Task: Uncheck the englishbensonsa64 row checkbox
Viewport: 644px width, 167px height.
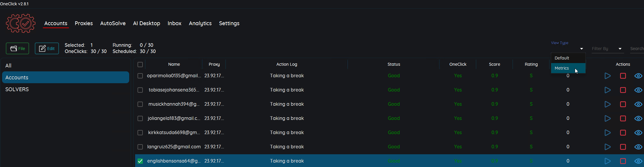Action: coord(140,161)
